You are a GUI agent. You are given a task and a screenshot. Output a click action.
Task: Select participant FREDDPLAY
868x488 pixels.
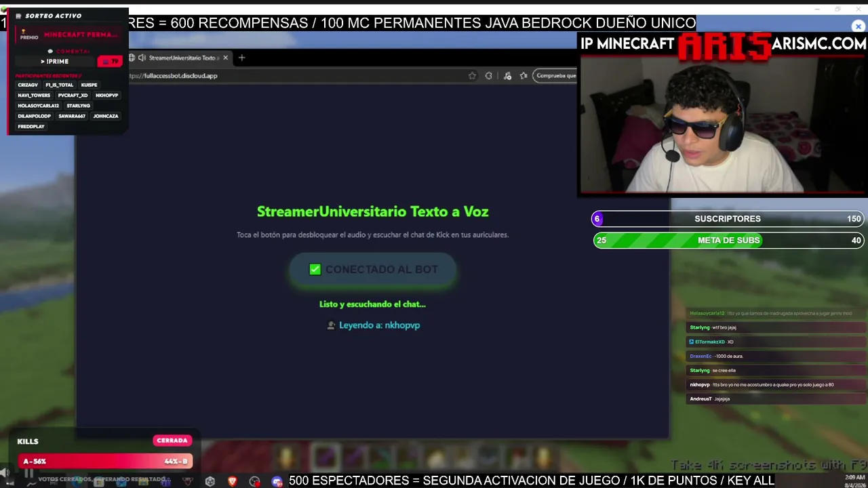(x=31, y=127)
